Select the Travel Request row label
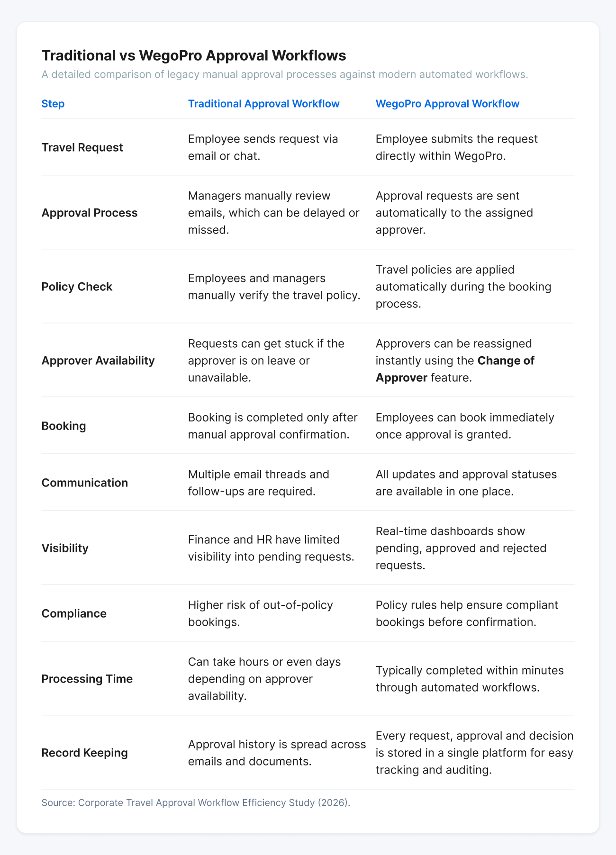Screen dimensions: 616x855 click(82, 147)
